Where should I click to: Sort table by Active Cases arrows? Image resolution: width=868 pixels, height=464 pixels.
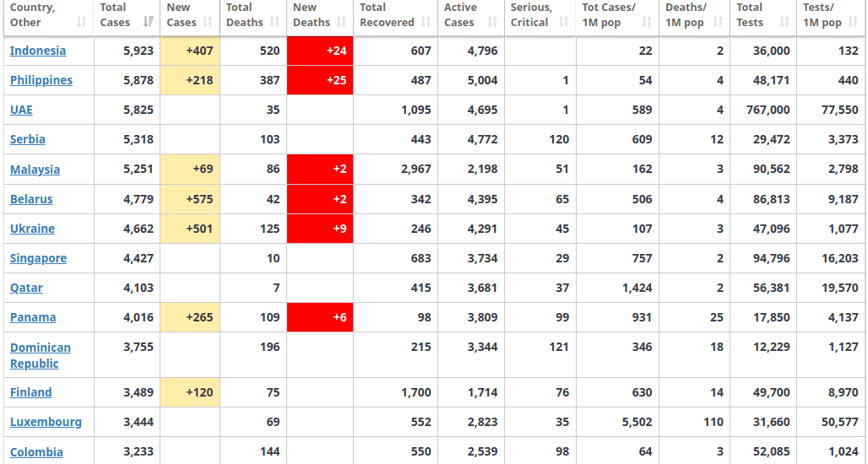pos(491,22)
